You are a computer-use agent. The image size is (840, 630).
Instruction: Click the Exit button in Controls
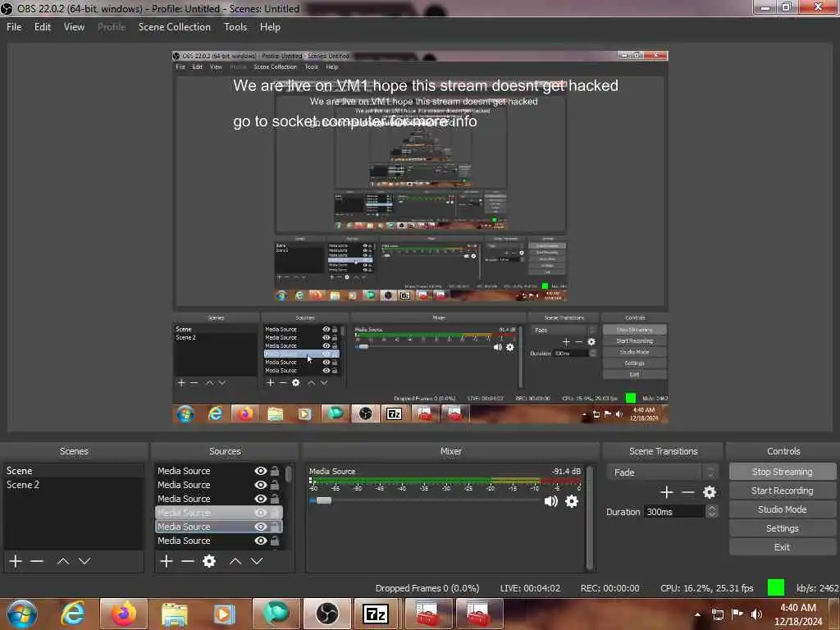782,547
